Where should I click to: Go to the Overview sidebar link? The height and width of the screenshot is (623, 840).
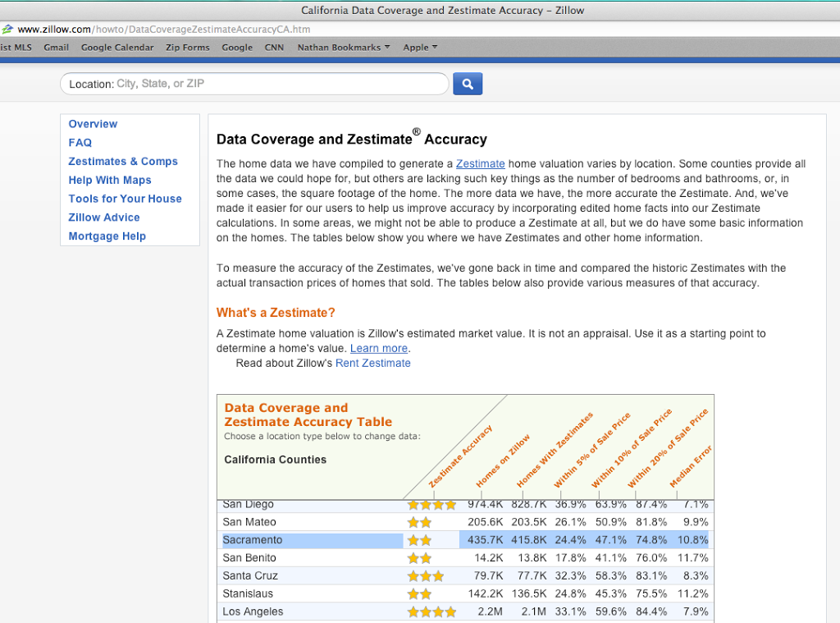pyautogui.click(x=93, y=124)
